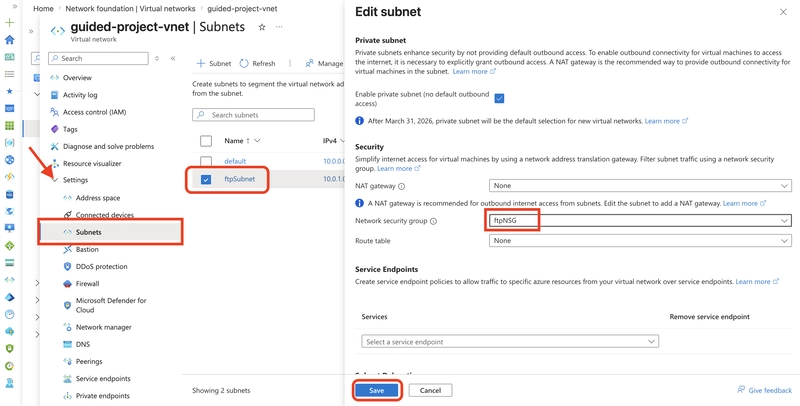This screenshot has width=800, height=406.
Task: Click the create resource plus icon
Action: click(x=9, y=22)
